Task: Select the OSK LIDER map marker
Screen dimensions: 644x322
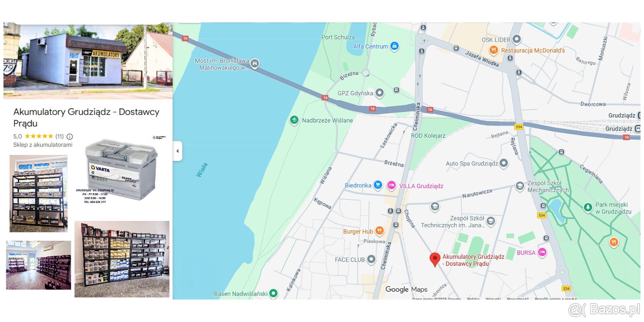Action: [x=516, y=39]
